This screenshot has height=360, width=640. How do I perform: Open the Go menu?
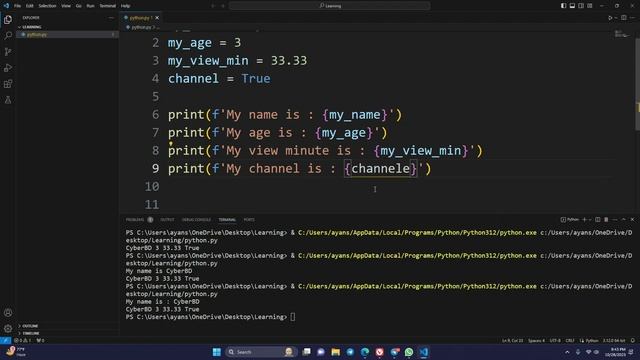coord(79,6)
